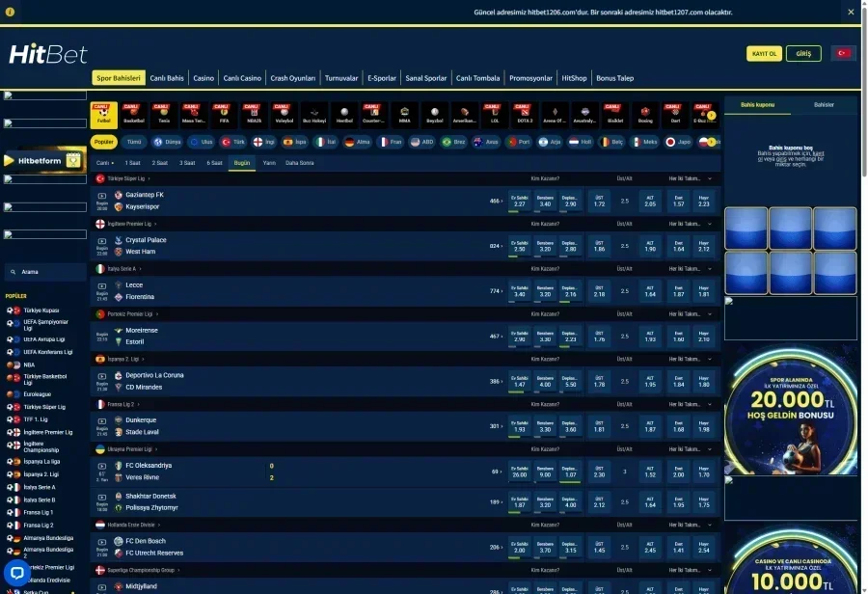Open the Canlı Casino menu item
Screen dimensions: 868x594
tap(242, 78)
